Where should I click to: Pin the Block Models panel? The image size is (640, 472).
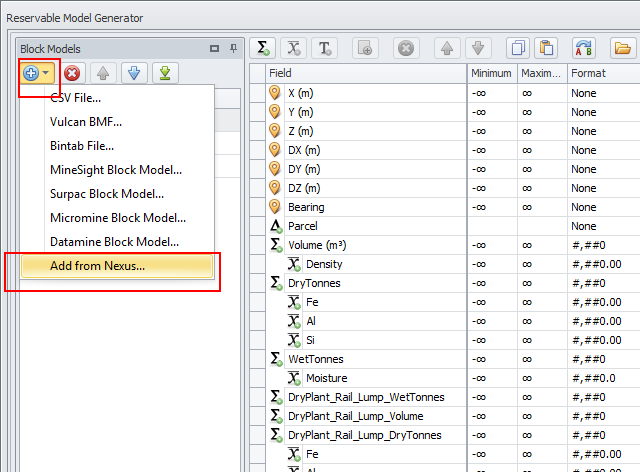click(233, 48)
